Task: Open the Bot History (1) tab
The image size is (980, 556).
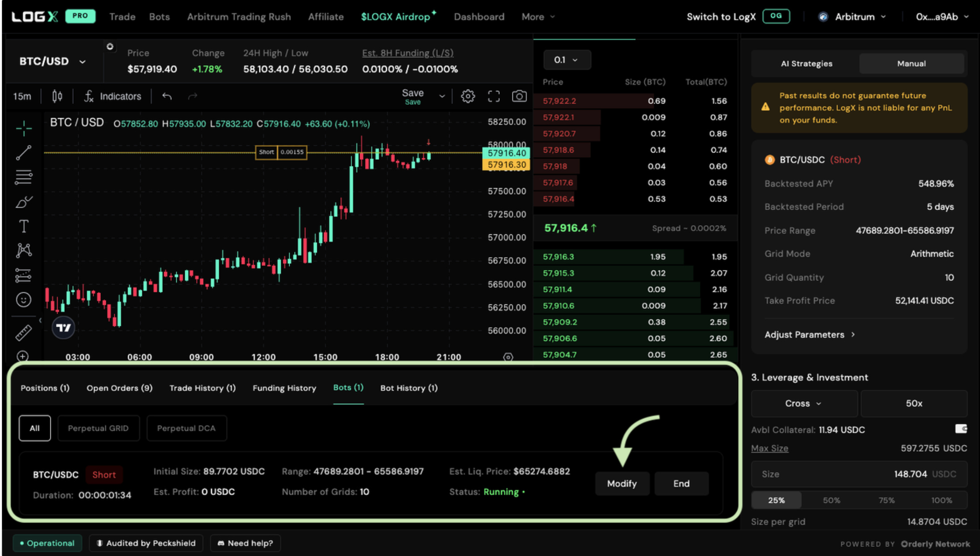Action: pyautogui.click(x=409, y=388)
